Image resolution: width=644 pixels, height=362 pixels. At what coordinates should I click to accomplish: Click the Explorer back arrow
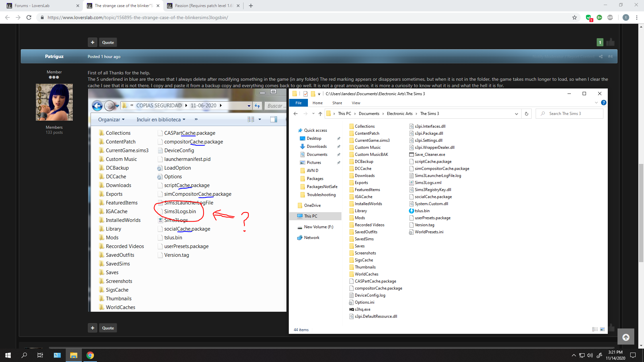[x=296, y=114]
